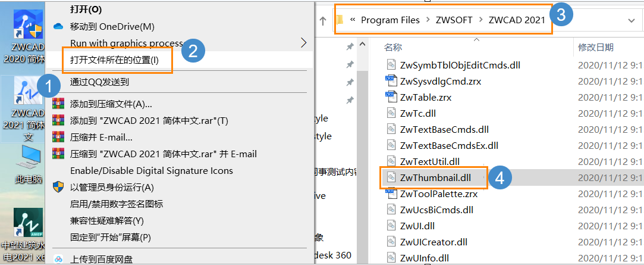The image size is (644, 265).
Task: Select file name ZwTextBaseCmdsEx.dll
Action: tap(449, 145)
